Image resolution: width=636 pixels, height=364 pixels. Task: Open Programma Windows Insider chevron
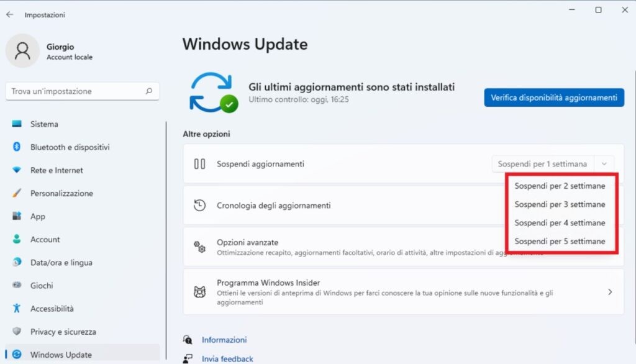610,292
